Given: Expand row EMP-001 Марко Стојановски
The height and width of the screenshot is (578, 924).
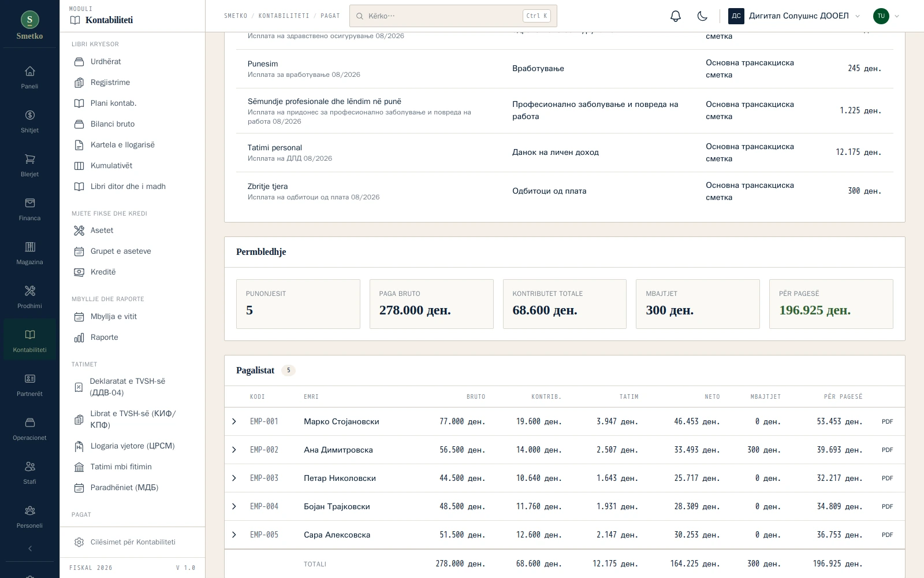Looking at the screenshot, I should (234, 421).
